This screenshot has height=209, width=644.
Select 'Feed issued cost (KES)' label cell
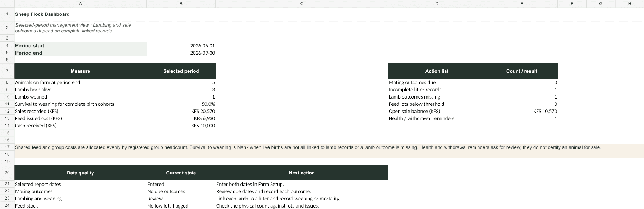point(80,118)
